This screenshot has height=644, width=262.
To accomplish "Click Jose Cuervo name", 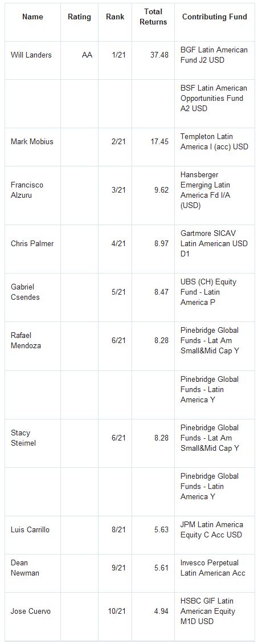I will 31,611.
